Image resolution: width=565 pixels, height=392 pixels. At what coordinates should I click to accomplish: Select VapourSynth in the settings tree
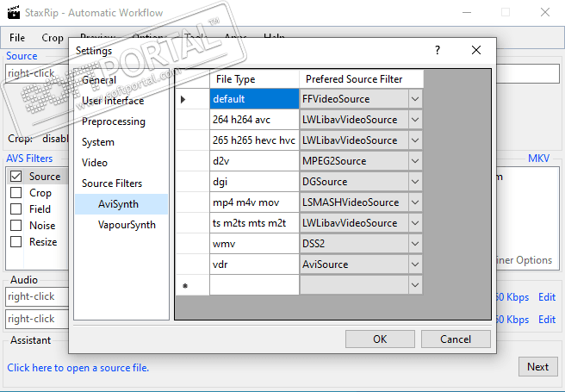(127, 225)
